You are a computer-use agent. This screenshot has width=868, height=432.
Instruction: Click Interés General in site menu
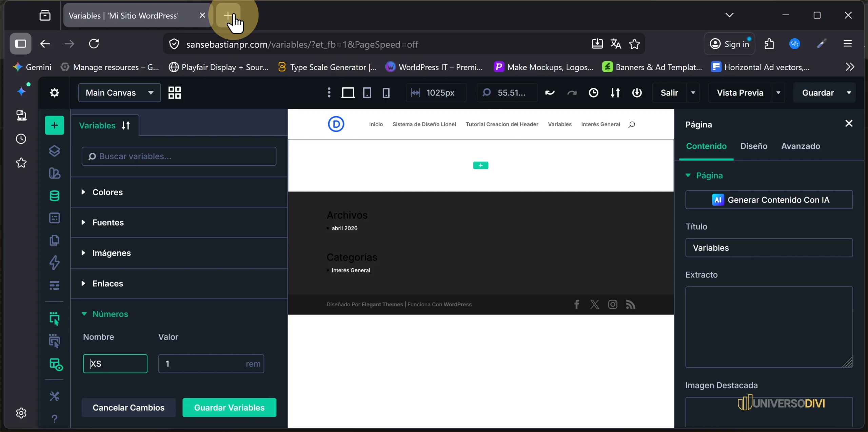[x=600, y=124]
